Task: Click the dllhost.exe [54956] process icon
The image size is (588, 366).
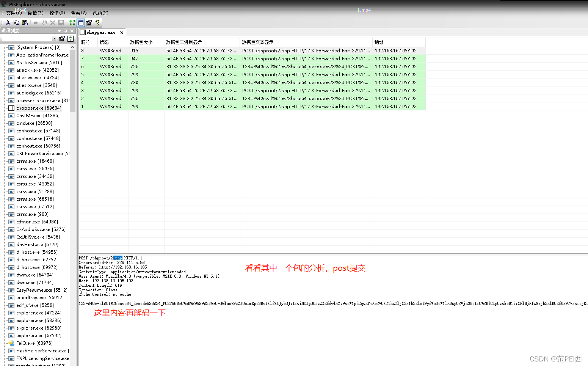Action: [x=11, y=252]
